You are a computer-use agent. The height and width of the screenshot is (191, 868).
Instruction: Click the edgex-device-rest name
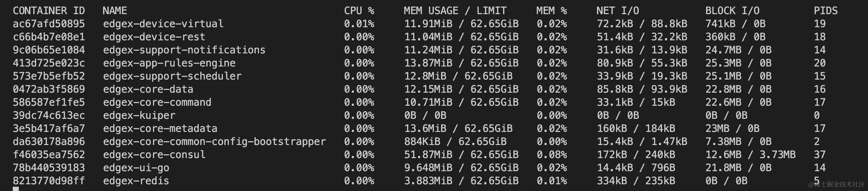pos(154,37)
